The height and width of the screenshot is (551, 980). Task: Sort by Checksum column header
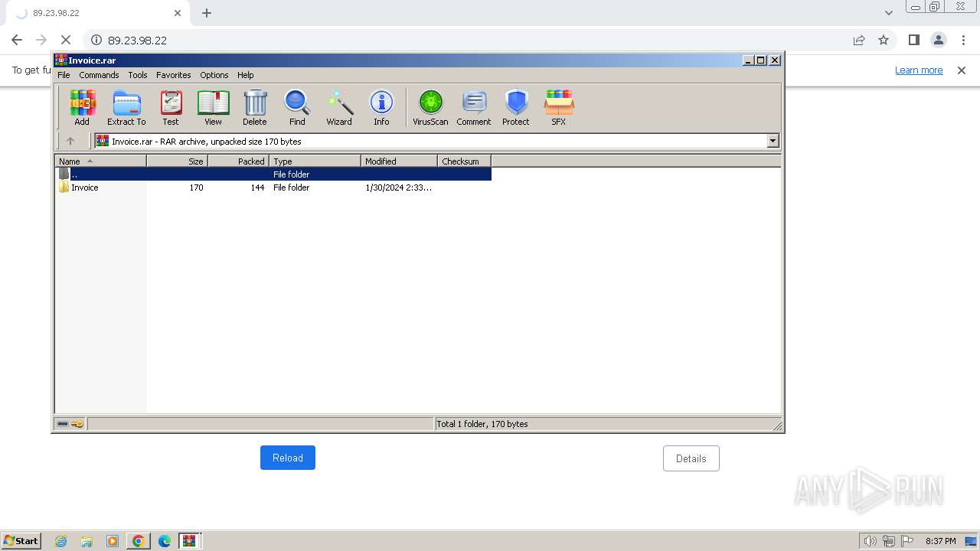464,161
